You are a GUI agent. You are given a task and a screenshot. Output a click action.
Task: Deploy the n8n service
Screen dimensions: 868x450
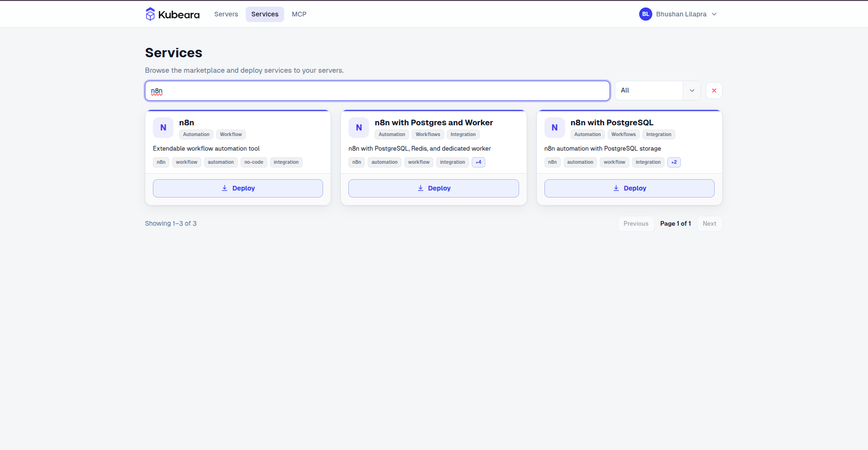click(x=238, y=188)
